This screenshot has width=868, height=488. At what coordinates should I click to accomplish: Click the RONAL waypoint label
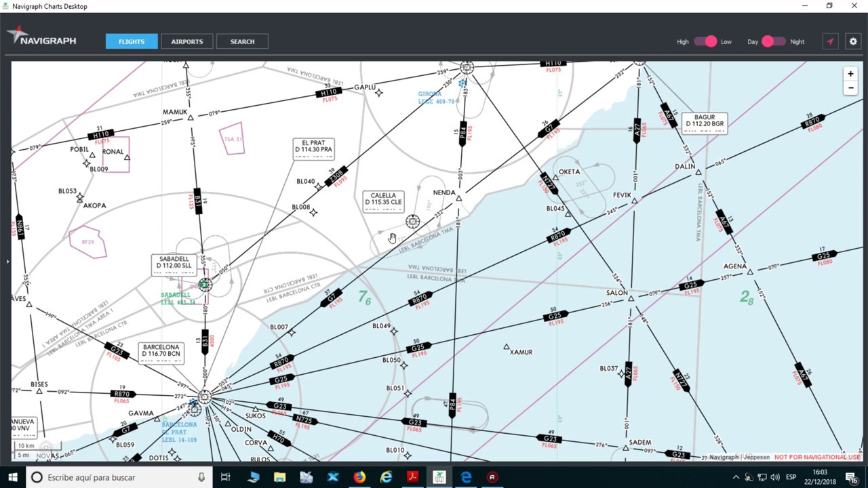click(113, 152)
